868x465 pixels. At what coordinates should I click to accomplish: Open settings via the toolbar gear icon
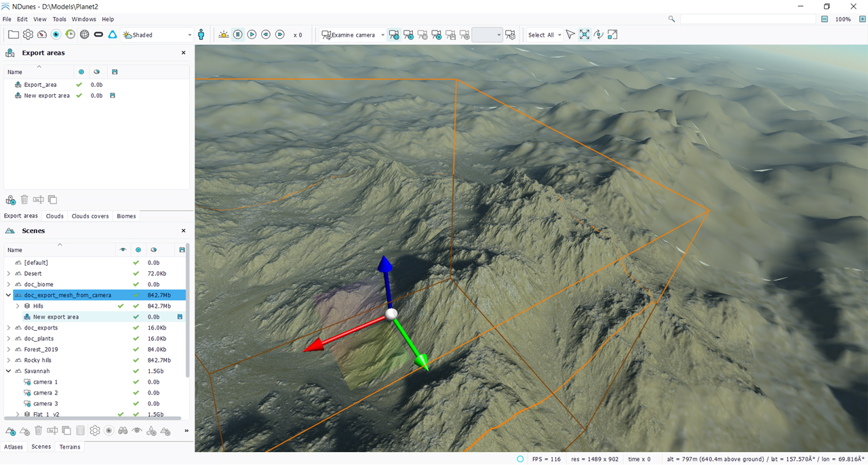pos(28,35)
